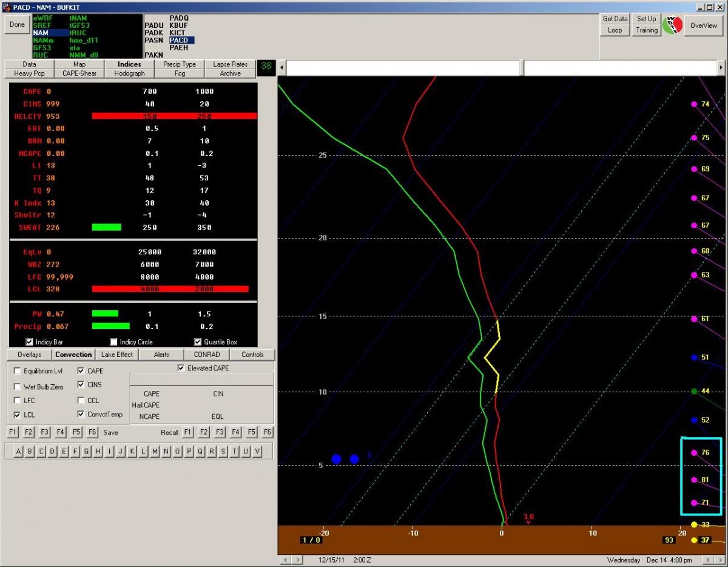Viewport: 728px width, 567px height.
Task: Click the green wind dot labeled 44
Action: click(694, 391)
